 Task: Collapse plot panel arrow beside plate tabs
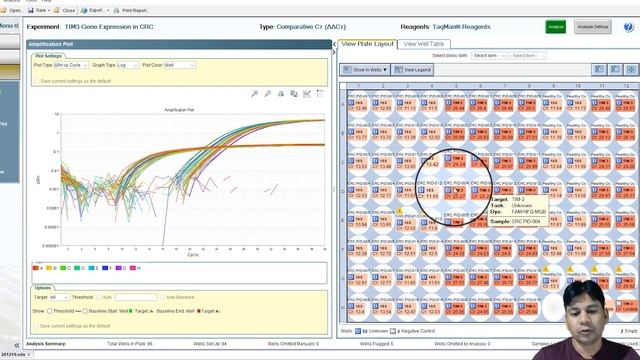(334, 44)
